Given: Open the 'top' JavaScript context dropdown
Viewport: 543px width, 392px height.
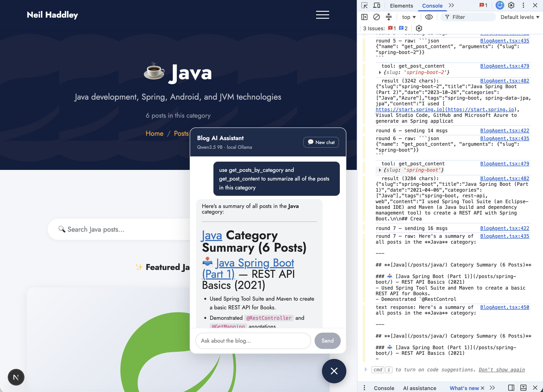Looking at the screenshot, I should 409,17.
